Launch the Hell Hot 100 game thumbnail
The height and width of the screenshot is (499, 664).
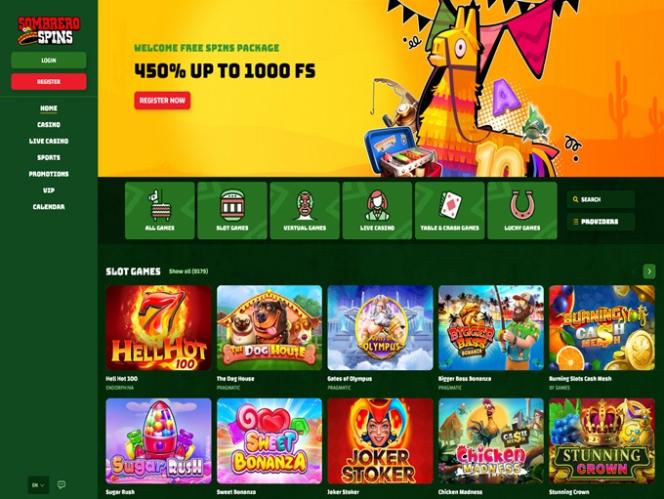158,328
